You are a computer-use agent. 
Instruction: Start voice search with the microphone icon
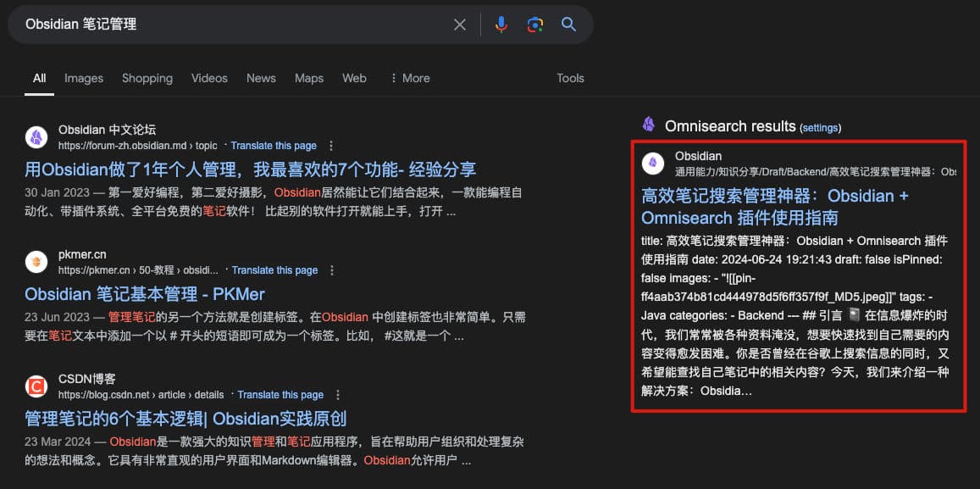coord(501,25)
